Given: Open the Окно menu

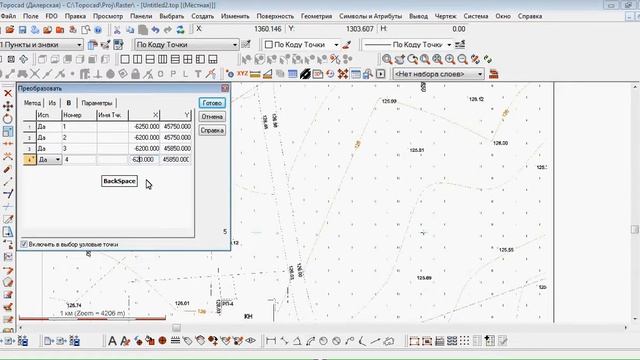Looking at the screenshot, I should point(503,16).
